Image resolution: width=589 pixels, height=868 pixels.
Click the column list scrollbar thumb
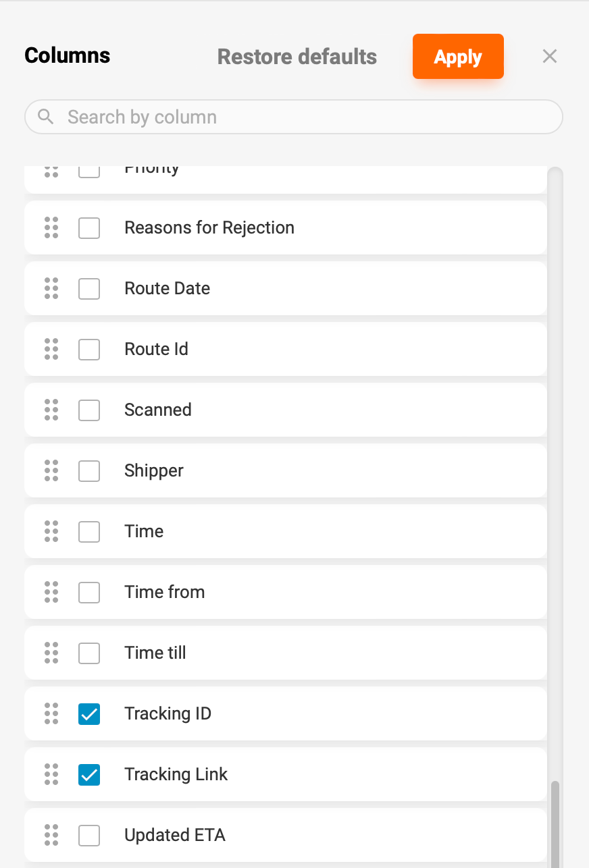pos(555,823)
